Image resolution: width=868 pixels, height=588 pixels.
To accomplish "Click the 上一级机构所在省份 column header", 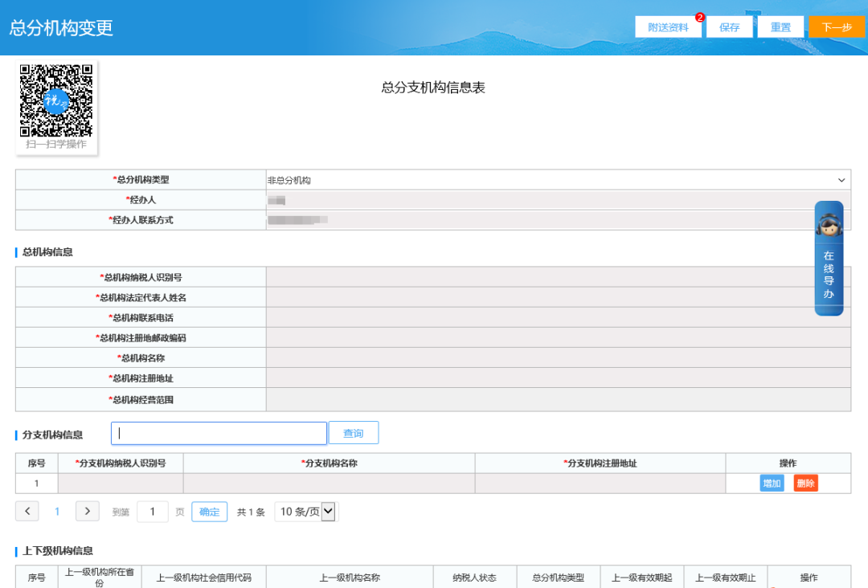I will (x=100, y=577).
